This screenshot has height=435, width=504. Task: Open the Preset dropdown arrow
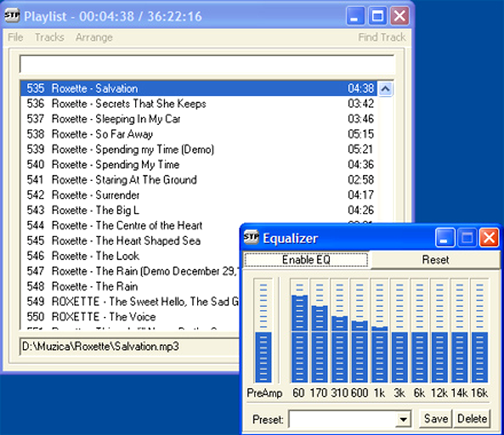coord(403,419)
